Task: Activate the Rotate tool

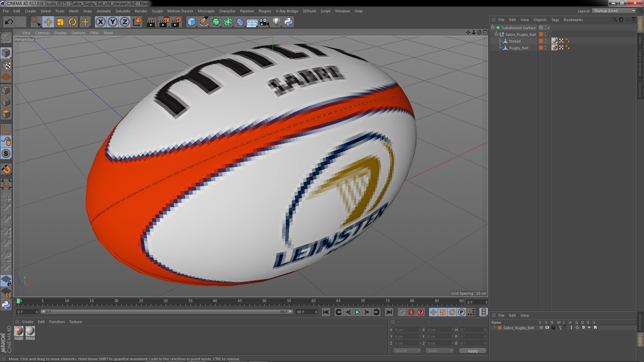Action: [x=72, y=22]
